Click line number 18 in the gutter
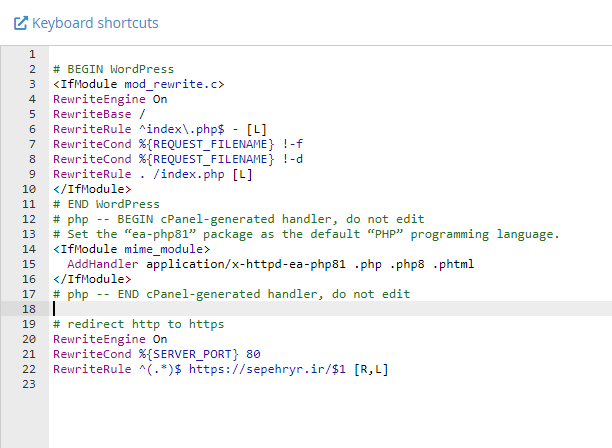612x448 pixels. coord(29,309)
